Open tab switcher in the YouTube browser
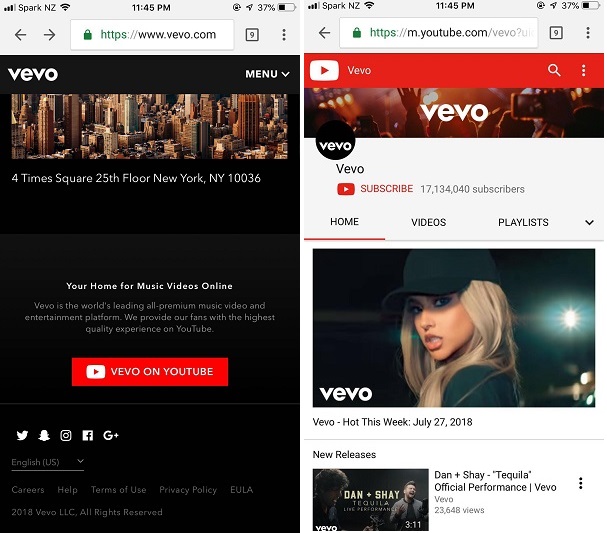607x533 pixels. (x=556, y=33)
